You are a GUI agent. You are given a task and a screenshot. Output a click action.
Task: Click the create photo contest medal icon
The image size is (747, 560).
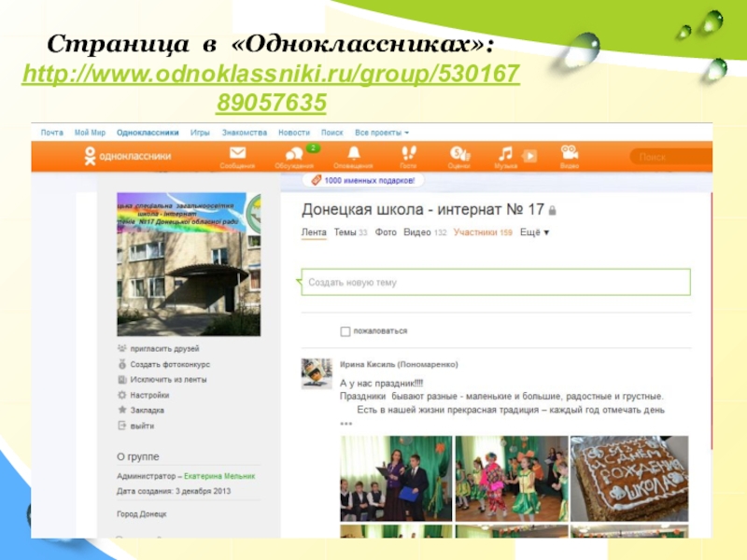[122, 364]
